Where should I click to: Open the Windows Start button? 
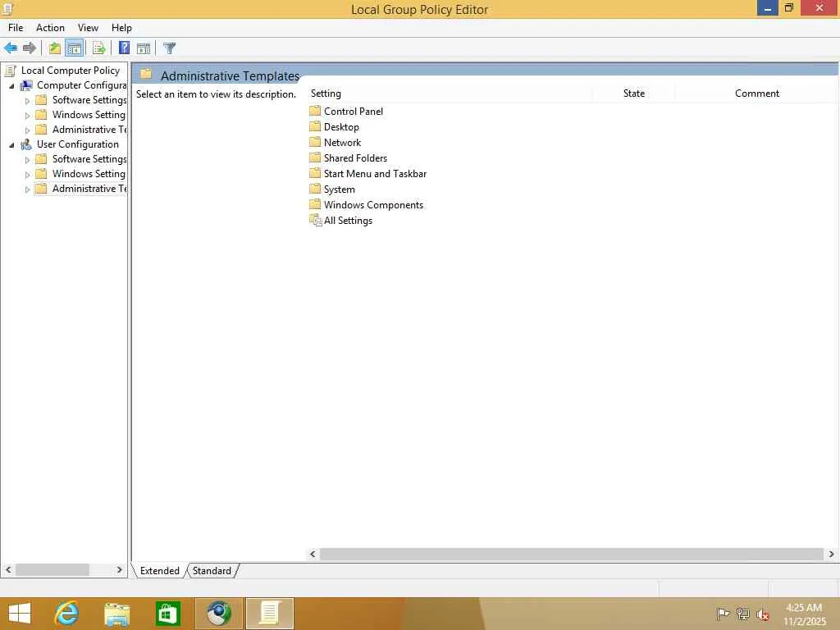click(x=20, y=614)
